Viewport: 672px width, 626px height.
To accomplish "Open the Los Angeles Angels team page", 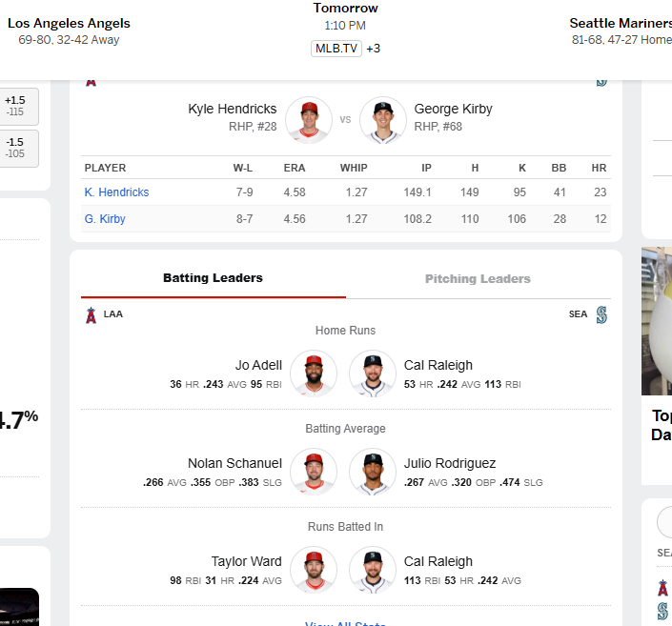I will click(x=69, y=23).
